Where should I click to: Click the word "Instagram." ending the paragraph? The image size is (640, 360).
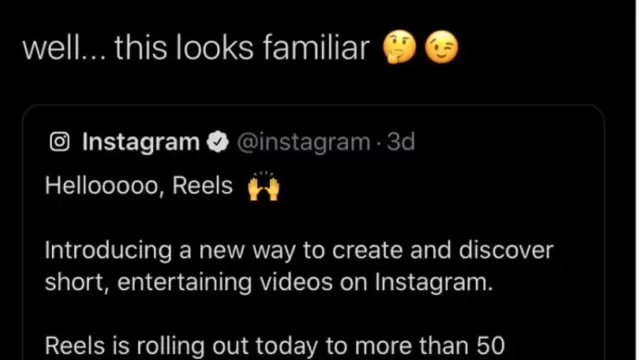[x=434, y=282]
